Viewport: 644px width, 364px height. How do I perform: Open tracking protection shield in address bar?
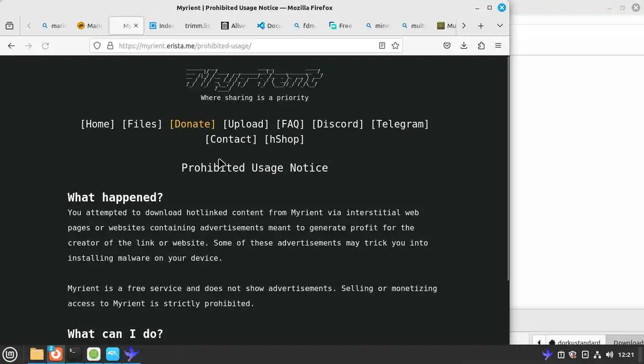tap(97, 45)
